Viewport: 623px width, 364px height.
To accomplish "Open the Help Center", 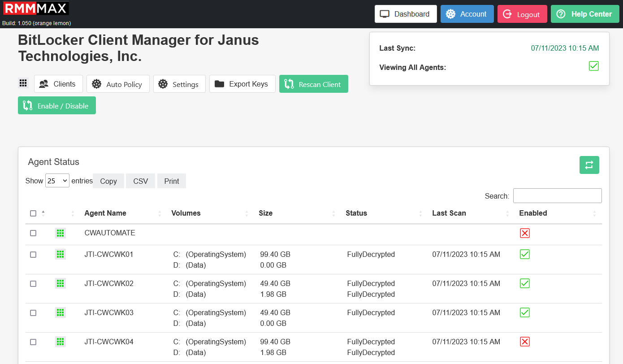I will point(584,14).
